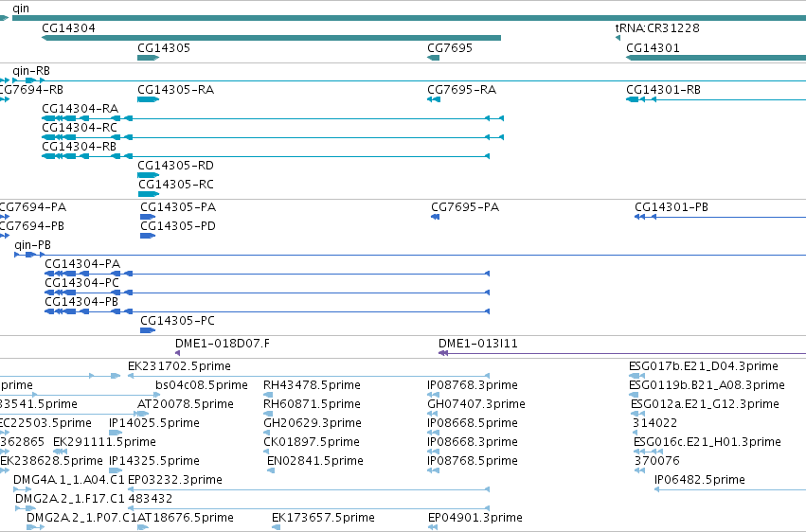806x532 pixels.
Task: Select the IP08768.3prime EST label
Action: click(x=473, y=385)
